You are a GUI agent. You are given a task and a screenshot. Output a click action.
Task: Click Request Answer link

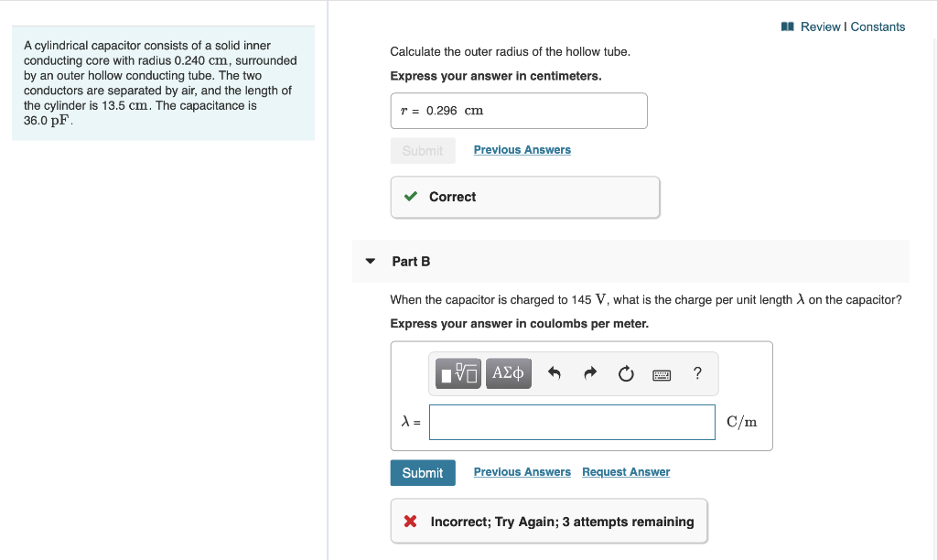pyautogui.click(x=626, y=472)
